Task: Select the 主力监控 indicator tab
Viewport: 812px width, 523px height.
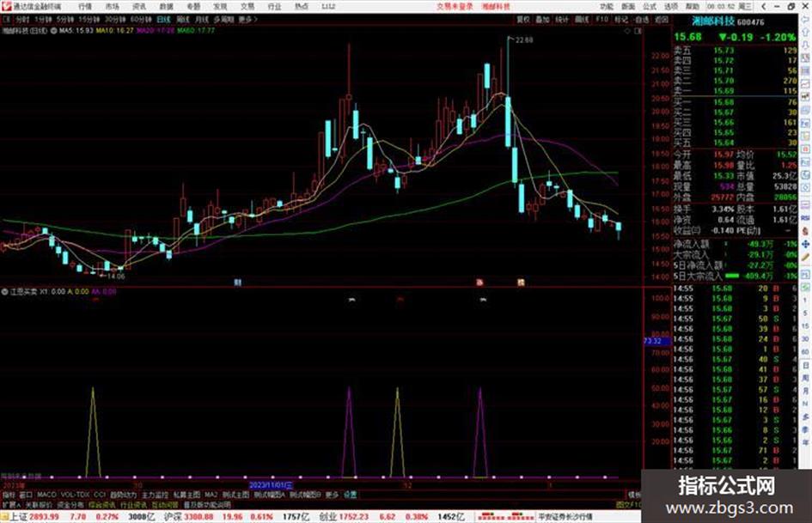Action: click(x=155, y=495)
